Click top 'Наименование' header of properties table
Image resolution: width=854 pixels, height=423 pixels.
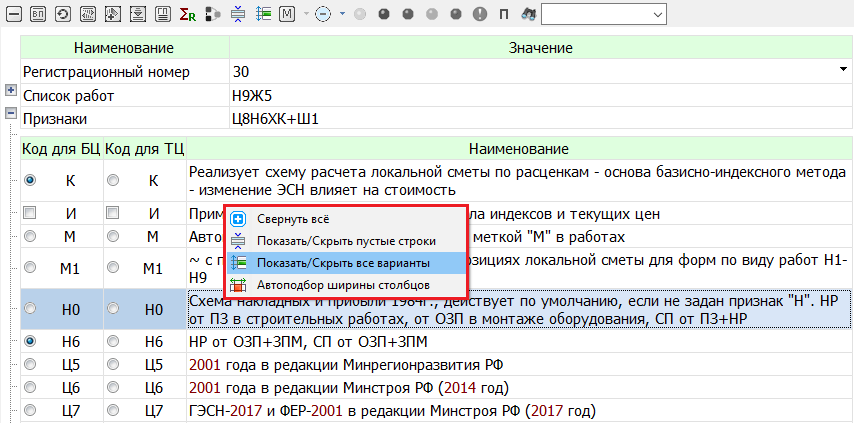(x=125, y=48)
